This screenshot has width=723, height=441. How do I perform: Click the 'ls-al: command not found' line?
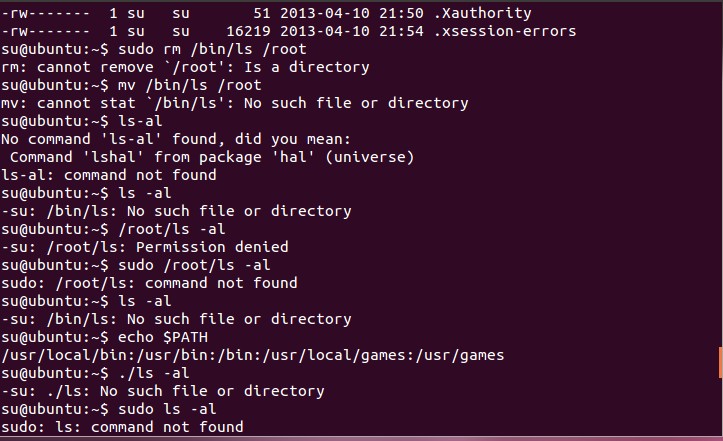[109, 175]
